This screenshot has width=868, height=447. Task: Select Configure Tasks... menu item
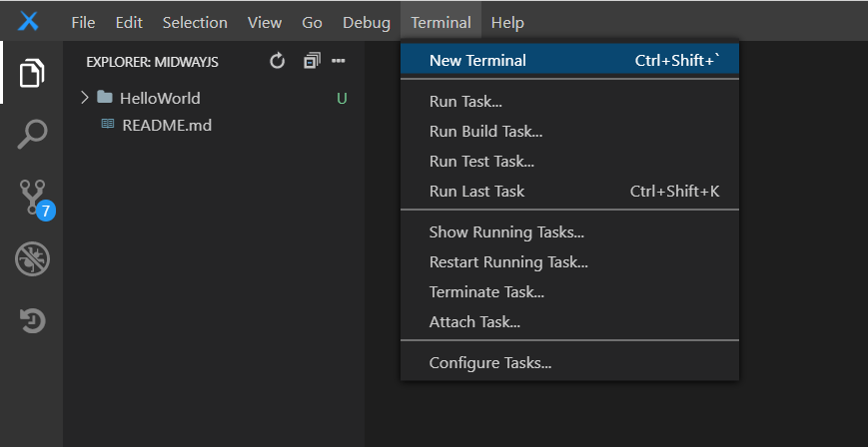click(489, 363)
